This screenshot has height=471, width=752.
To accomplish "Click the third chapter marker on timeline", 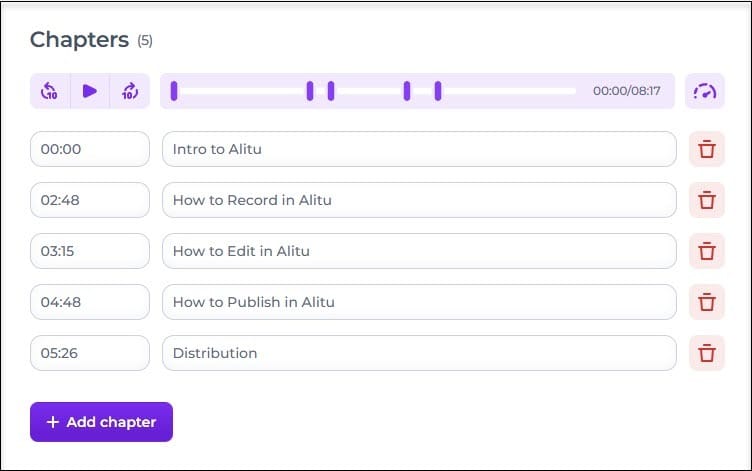I will [x=331, y=91].
